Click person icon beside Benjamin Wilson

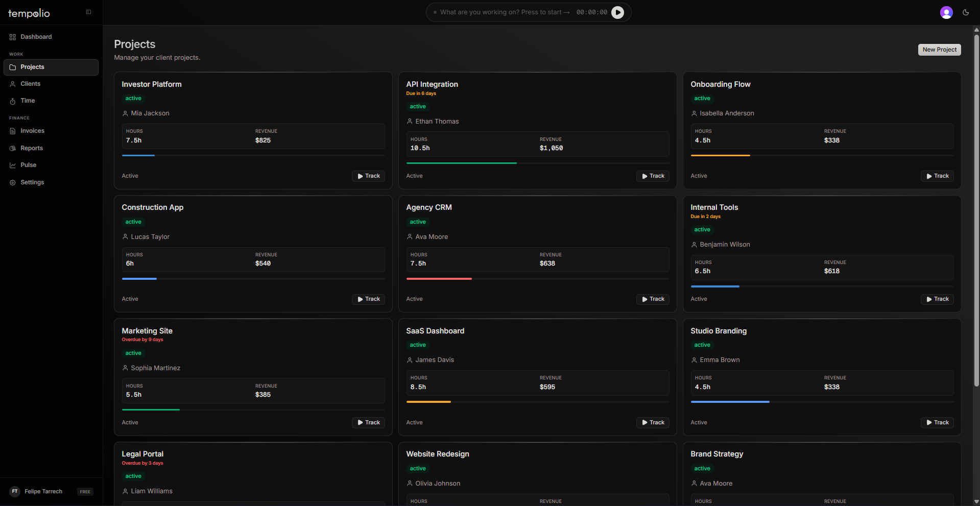pyautogui.click(x=694, y=245)
